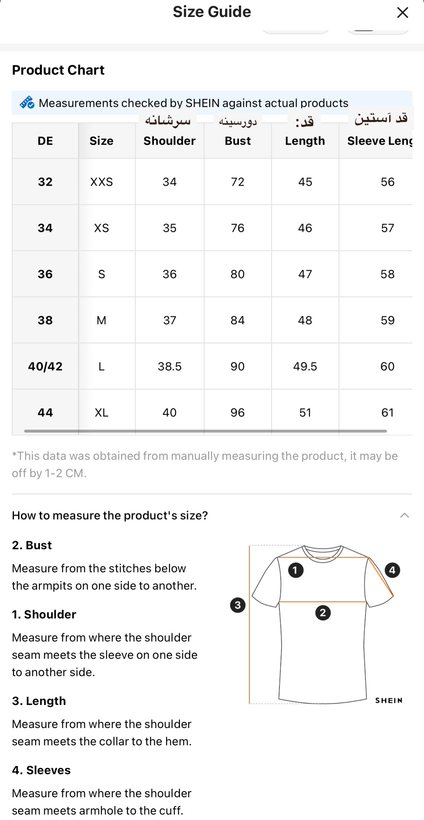Click the DE 40/42 row label
The width and height of the screenshot is (424, 820).
45,367
